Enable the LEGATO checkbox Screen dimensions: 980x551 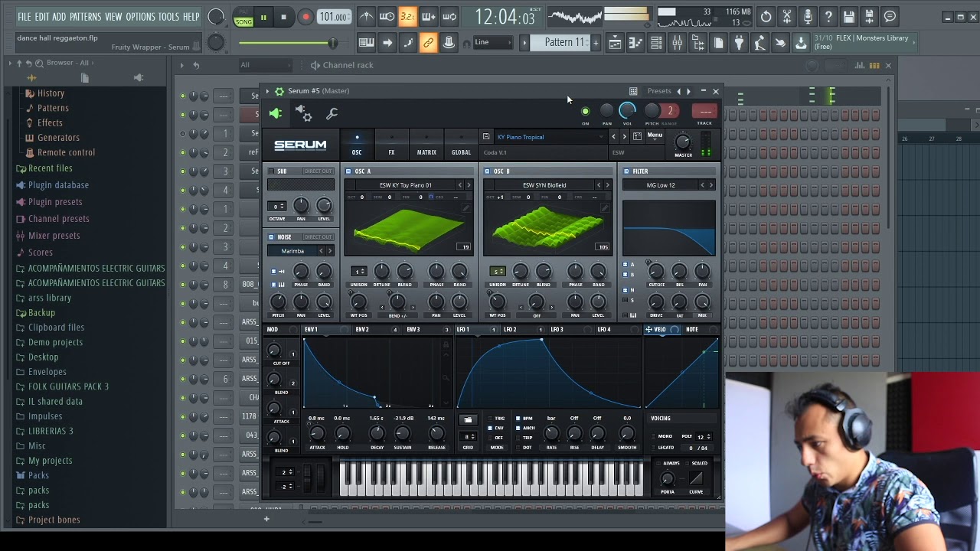[654, 448]
